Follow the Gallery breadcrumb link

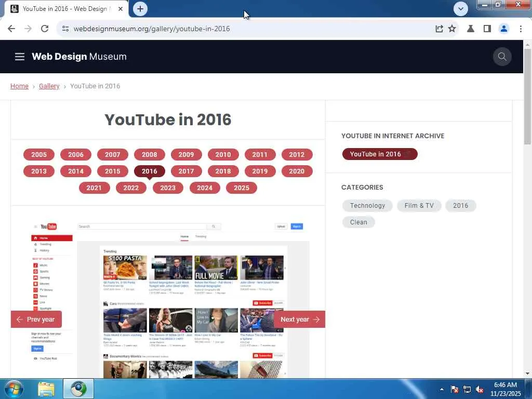49,86
